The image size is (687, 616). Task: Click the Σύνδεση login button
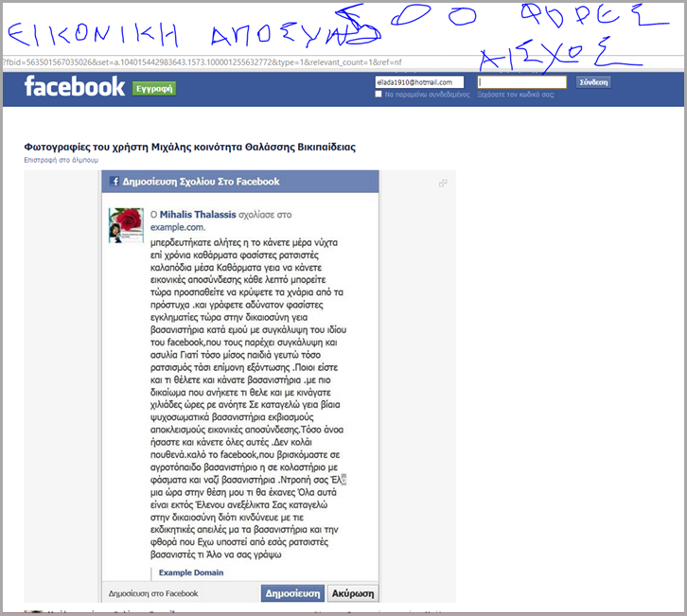point(593,82)
